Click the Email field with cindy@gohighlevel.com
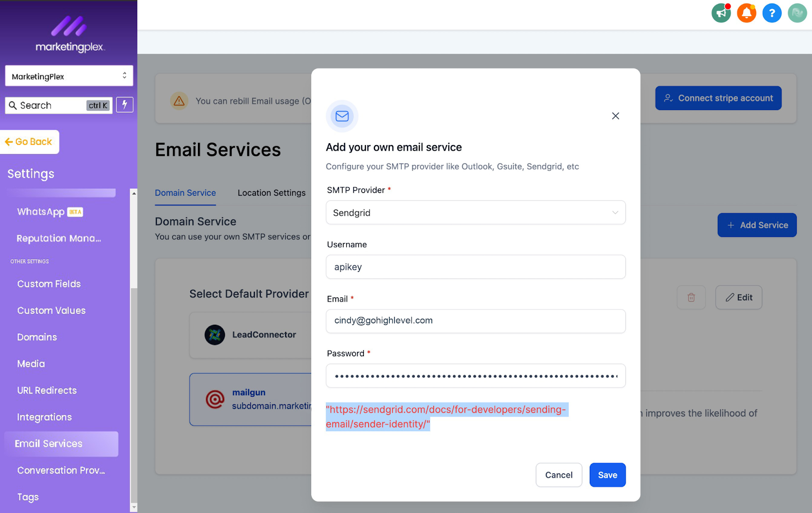 point(476,321)
